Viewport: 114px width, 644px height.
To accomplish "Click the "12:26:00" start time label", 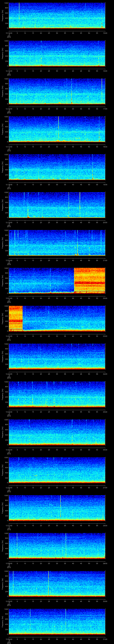I will coord(9,487).
